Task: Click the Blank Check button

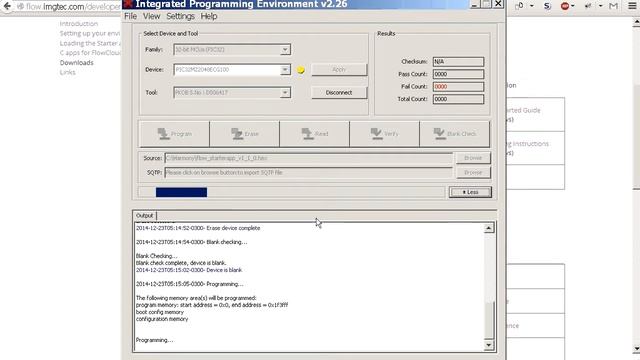Action: tap(455, 134)
